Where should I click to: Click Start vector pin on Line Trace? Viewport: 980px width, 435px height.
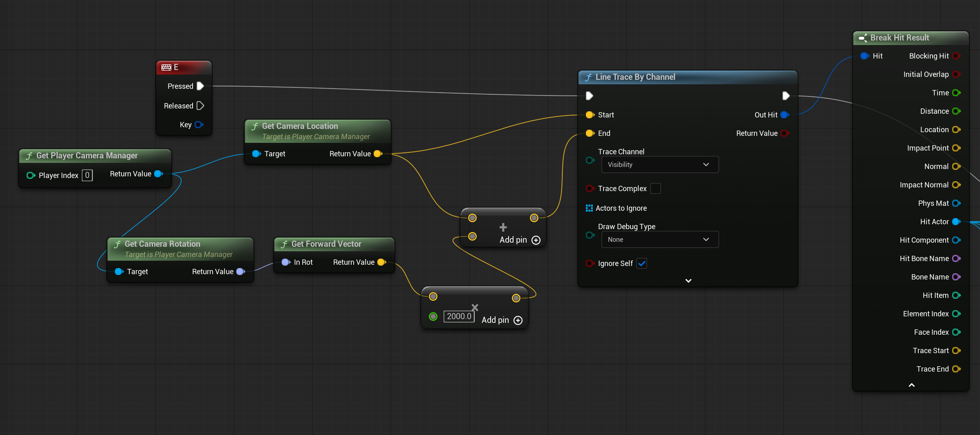[590, 115]
